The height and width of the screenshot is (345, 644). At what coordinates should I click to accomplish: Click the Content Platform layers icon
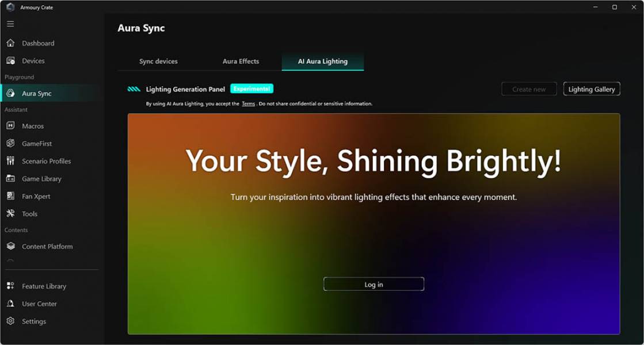11,246
